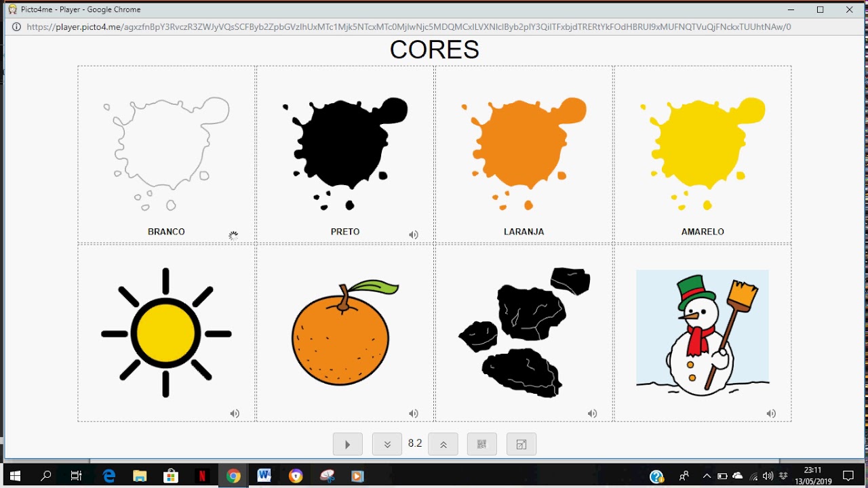Open File Explorer from taskbar
This screenshot has width=868, height=488.
pyautogui.click(x=140, y=476)
